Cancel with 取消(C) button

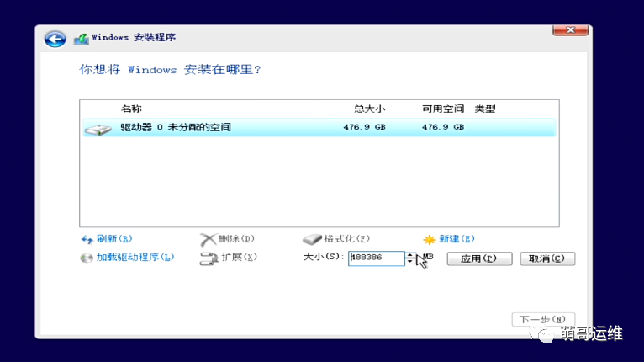tap(547, 258)
